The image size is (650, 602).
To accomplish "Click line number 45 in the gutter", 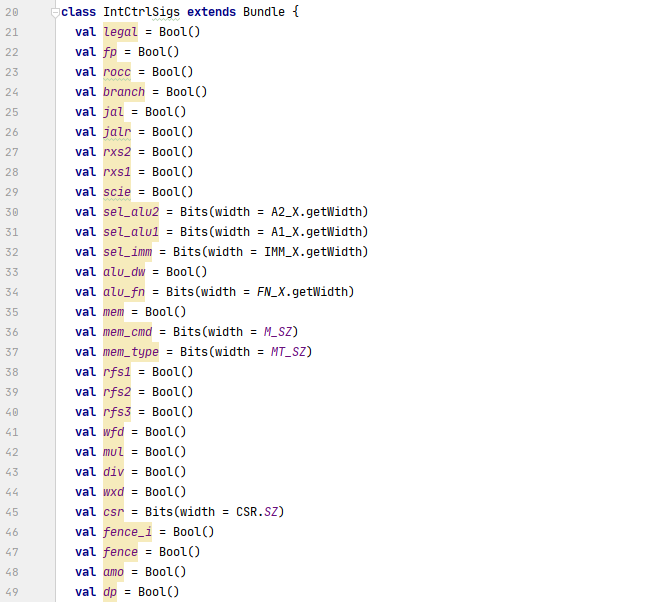I will click(x=12, y=512).
